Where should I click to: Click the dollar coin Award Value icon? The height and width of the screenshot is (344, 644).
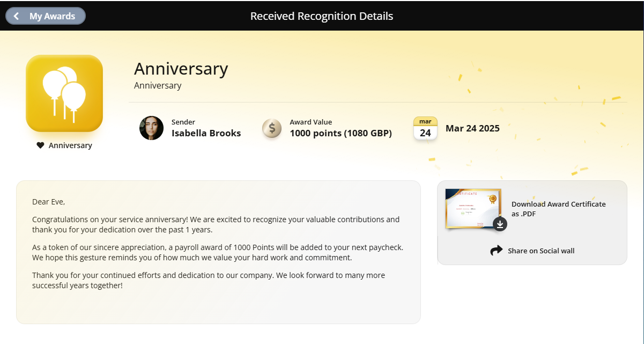pos(272,128)
